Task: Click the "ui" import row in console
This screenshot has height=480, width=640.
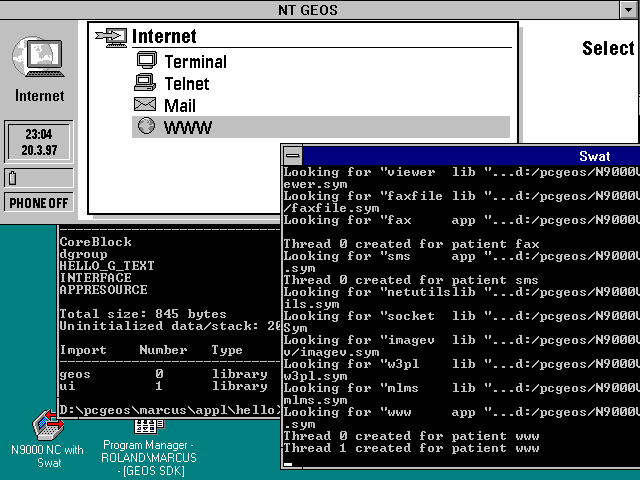Action: tap(163, 386)
